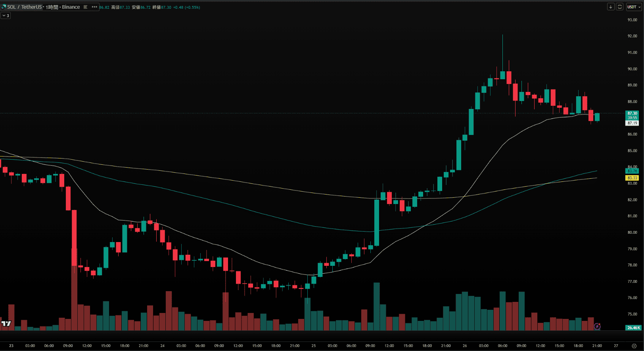Click the SOL / TetherUS symbol title

click(24, 7)
